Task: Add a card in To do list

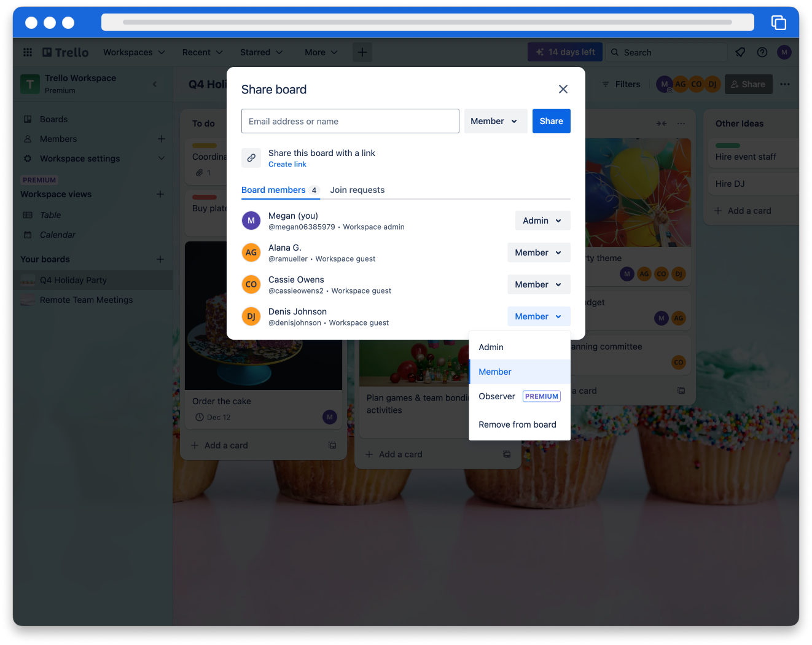Action: pyautogui.click(x=221, y=445)
